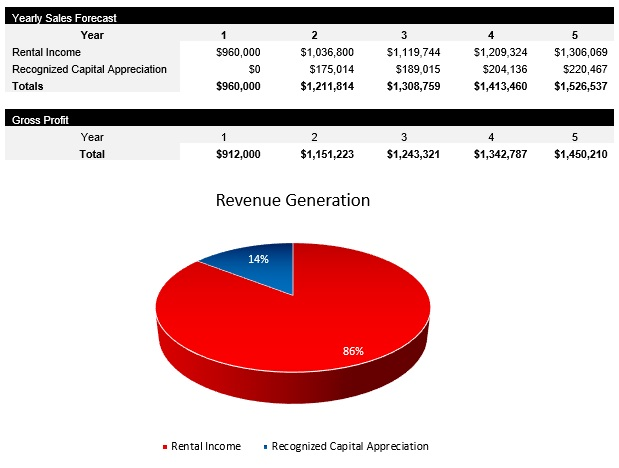Select the Rental Income row label
This screenshot has width=619, height=468.
click(x=46, y=52)
